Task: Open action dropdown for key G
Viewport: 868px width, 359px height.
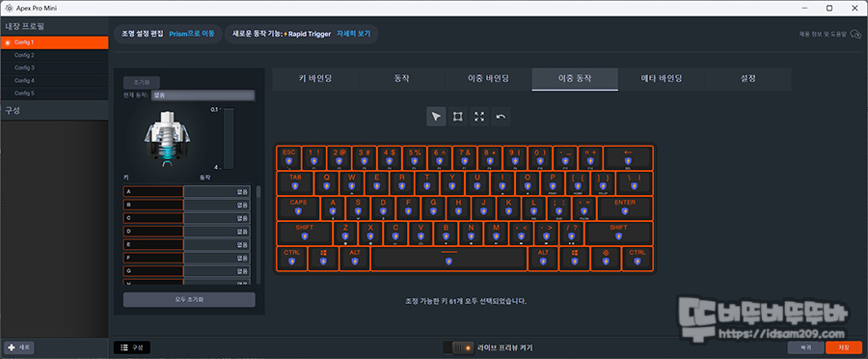Action: (x=217, y=271)
